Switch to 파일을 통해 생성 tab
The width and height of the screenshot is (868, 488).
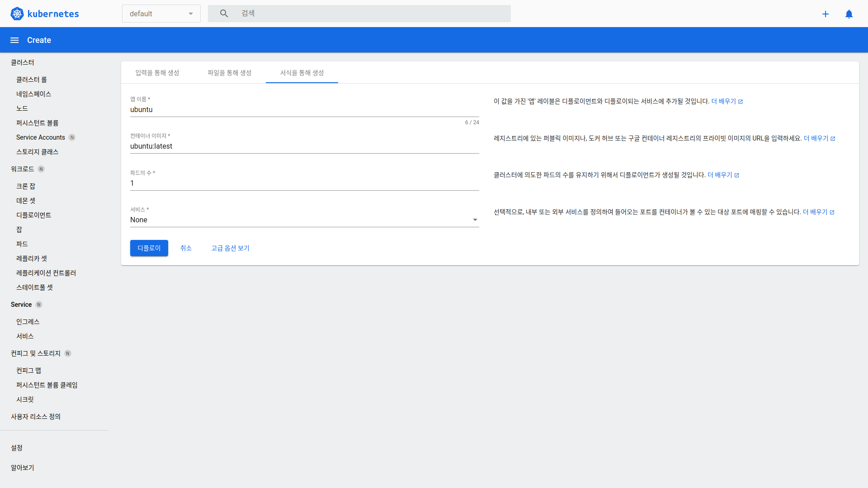[230, 73]
